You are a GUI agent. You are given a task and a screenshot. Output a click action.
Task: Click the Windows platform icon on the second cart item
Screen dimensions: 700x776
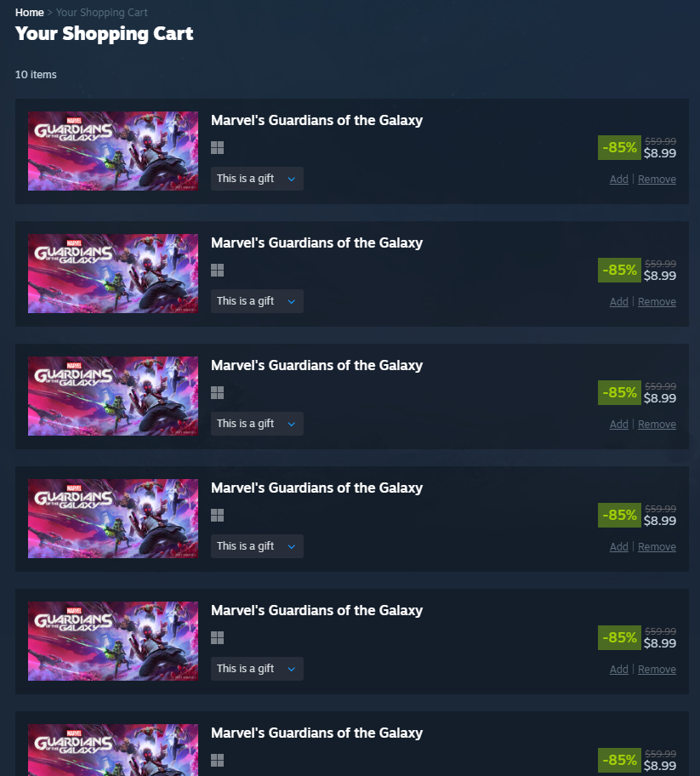click(x=217, y=271)
